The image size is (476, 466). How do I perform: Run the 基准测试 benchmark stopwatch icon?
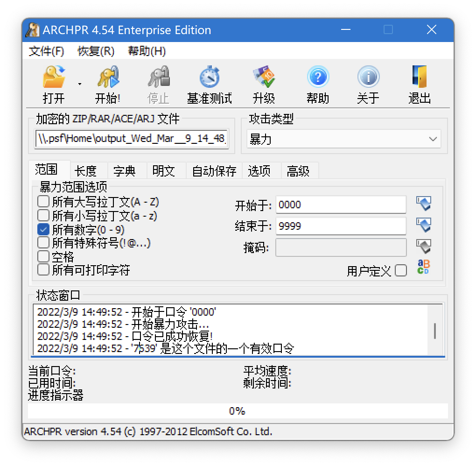(x=210, y=77)
